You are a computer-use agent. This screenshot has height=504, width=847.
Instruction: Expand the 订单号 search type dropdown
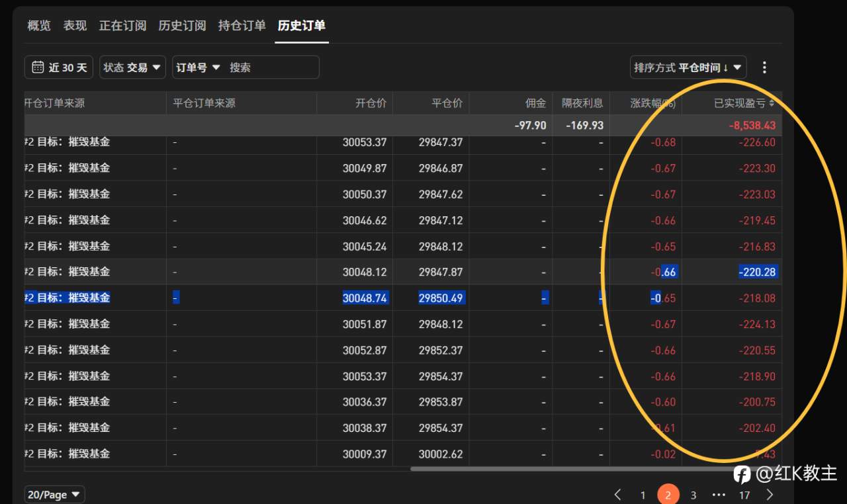click(x=198, y=67)
